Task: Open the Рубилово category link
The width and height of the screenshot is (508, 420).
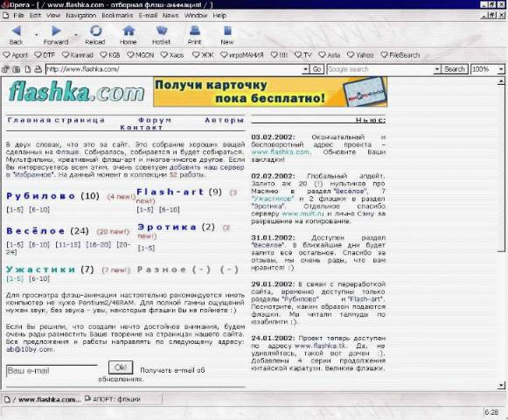Action: [41, 196]
